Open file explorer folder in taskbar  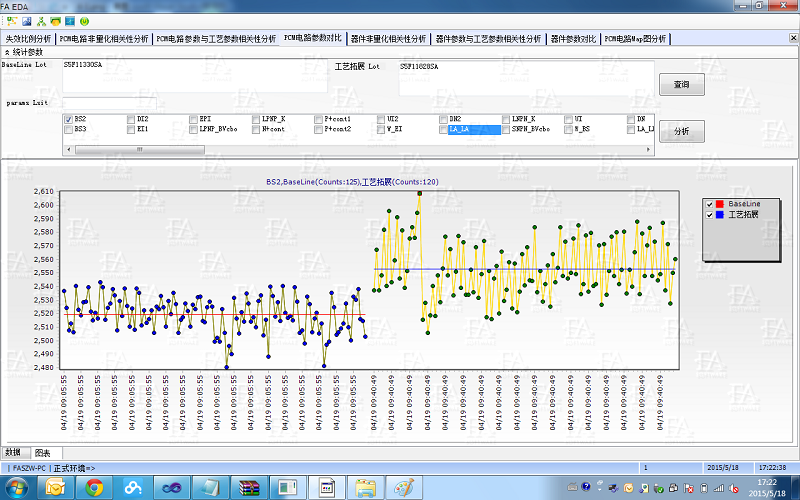(366, 487)
